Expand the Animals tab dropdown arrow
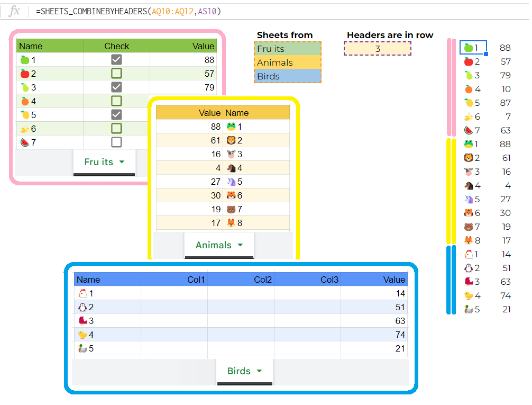This screenshot has width=532, height=405. tap(240, 245)
